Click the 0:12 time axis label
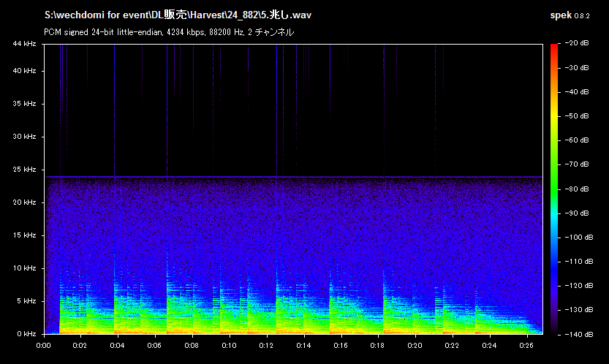 tap(266, 346)
